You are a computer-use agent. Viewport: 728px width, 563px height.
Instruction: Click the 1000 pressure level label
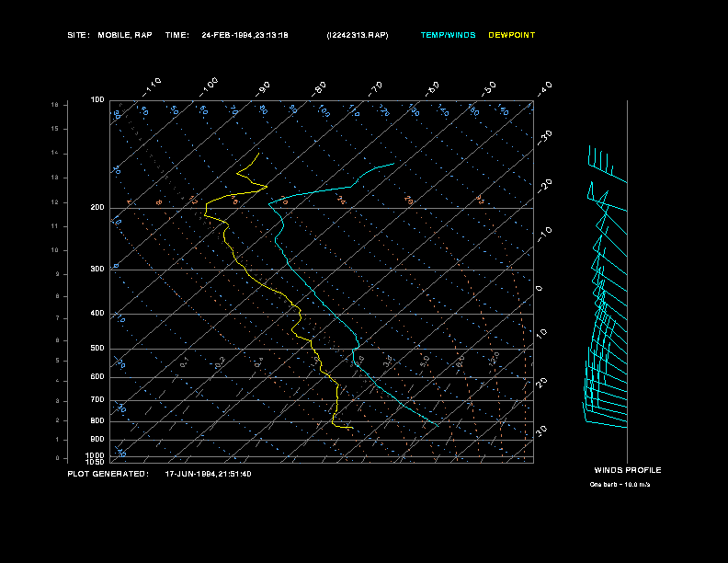pos(96,455)
